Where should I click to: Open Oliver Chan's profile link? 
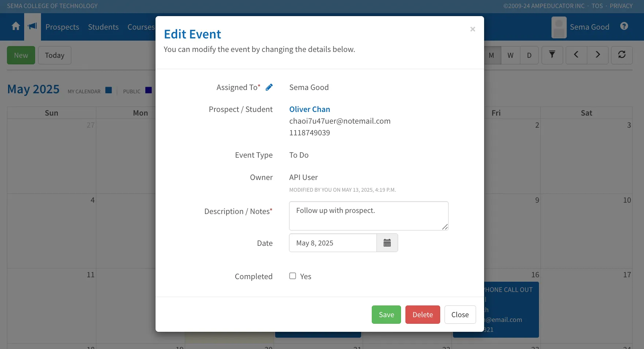[x=310, y=109]
